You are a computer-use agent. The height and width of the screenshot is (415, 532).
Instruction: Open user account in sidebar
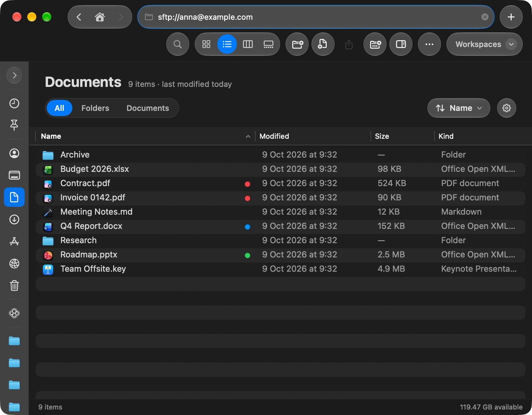14,153
